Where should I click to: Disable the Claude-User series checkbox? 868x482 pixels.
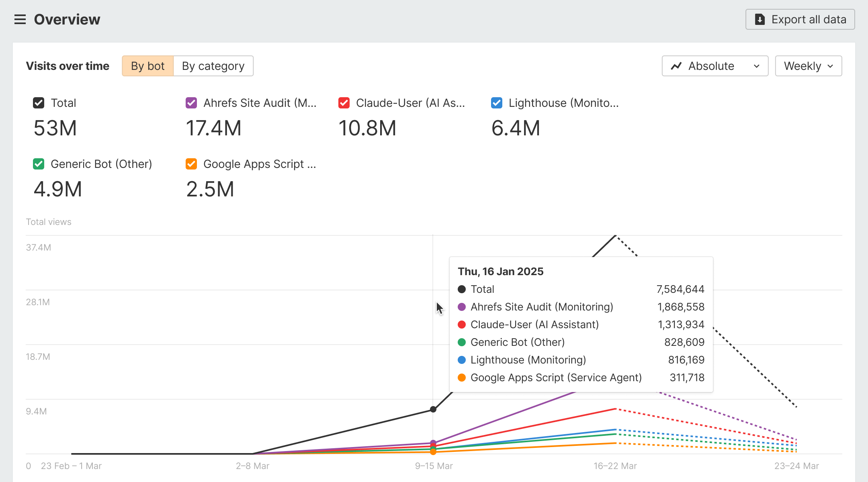[344, 103]
